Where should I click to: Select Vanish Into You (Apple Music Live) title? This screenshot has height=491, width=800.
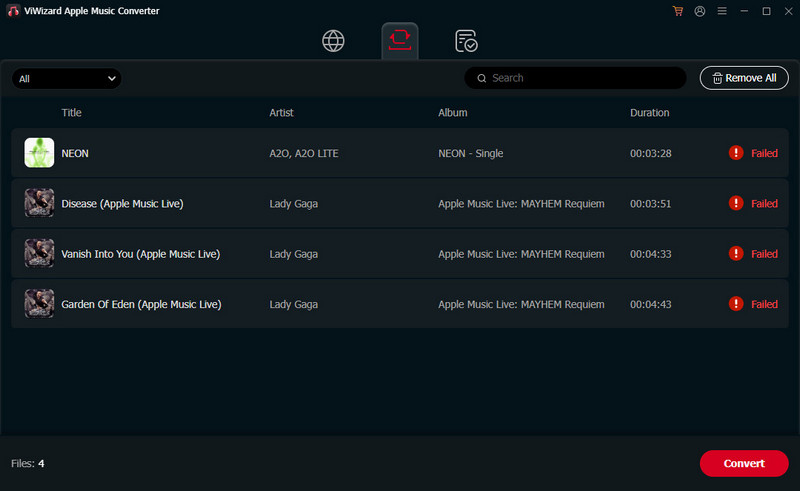[x=141, y=254]
